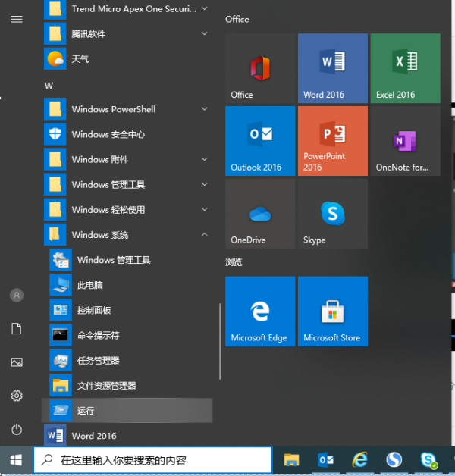Screen dimensions: 455x476
Task: Click the Office tile group title
Action: [x=237, y=20]
